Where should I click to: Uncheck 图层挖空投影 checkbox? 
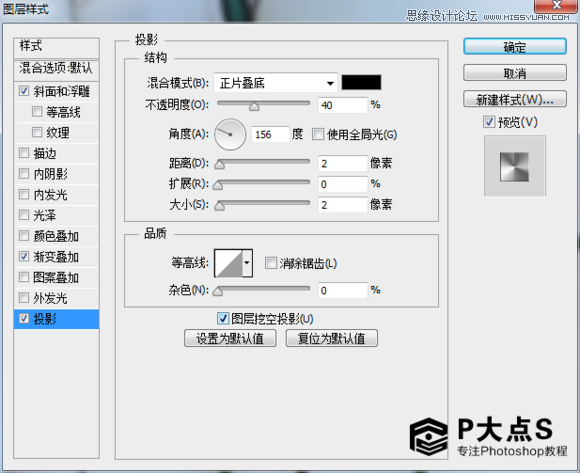pyautogui.click(x=223, y=318)
